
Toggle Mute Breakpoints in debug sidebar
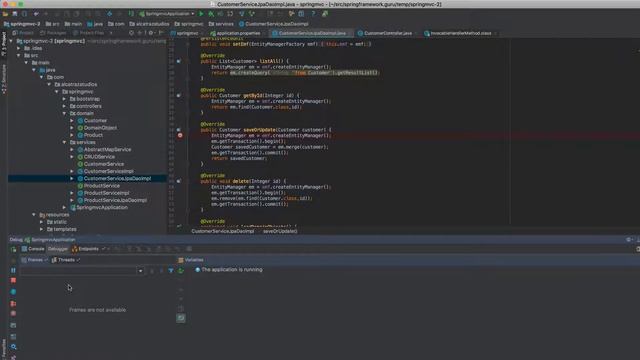click(13, 313)
